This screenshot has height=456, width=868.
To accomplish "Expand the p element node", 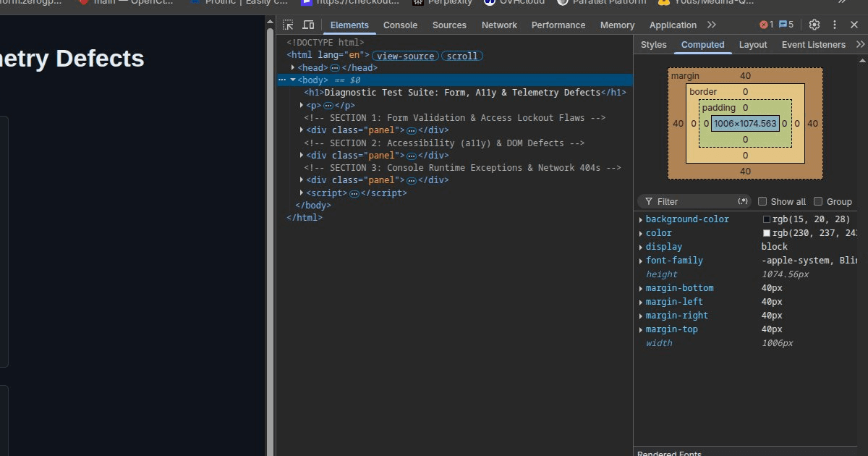I will click(x=302, y=106).
